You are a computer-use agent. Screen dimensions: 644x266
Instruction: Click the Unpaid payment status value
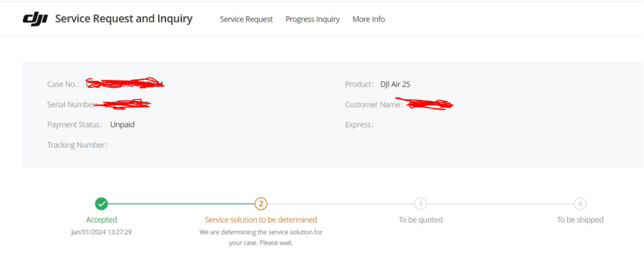pos(122,125)
